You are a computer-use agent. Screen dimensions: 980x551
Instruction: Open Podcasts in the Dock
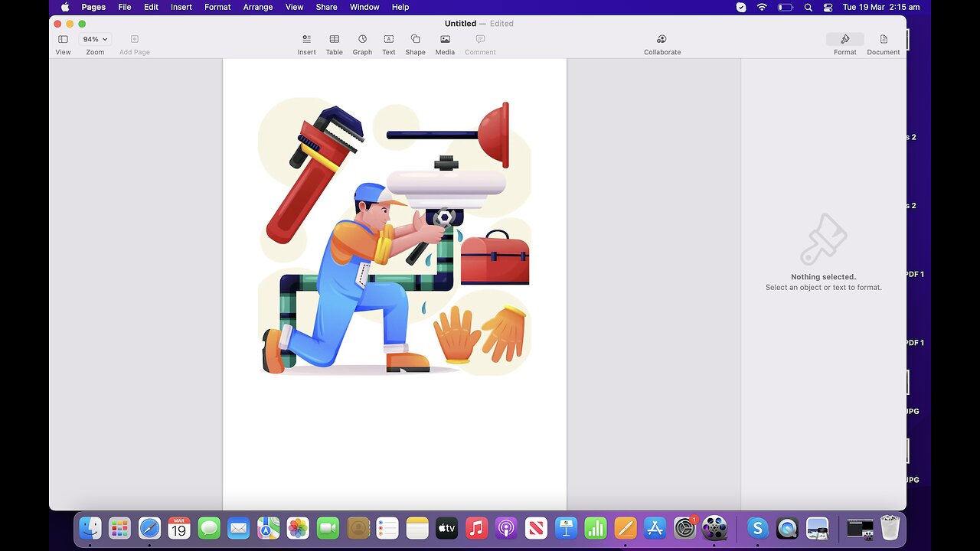(x=506, y=528)
